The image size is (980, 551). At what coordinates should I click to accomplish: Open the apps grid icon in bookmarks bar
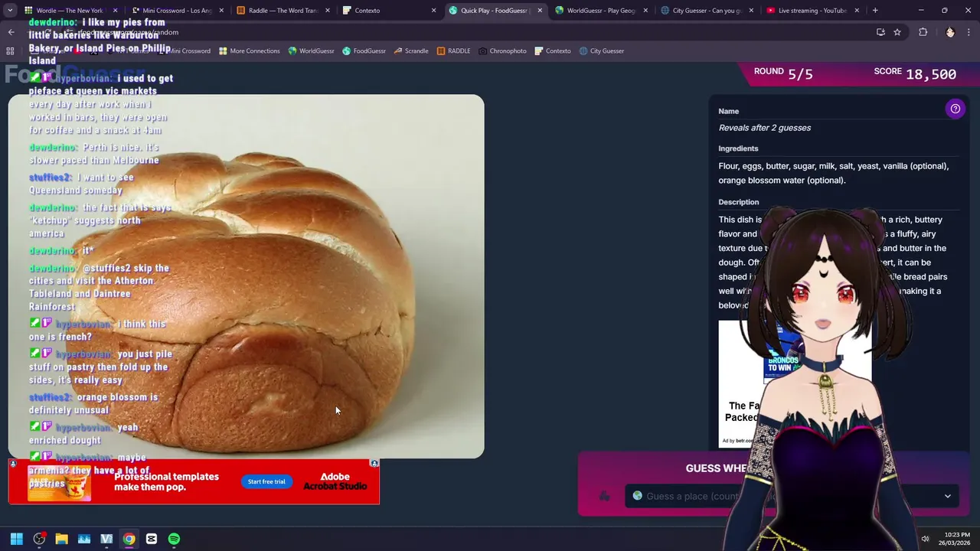10,51
